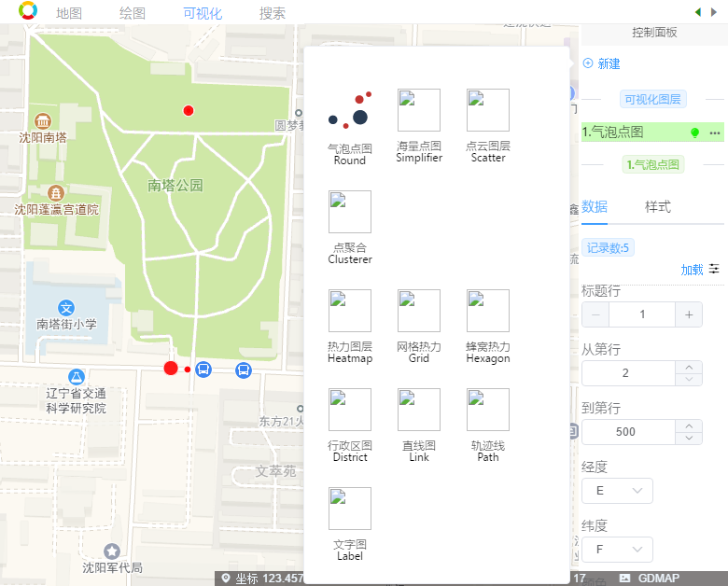Click the large red bubble point on street

click(x=171, y=368)
